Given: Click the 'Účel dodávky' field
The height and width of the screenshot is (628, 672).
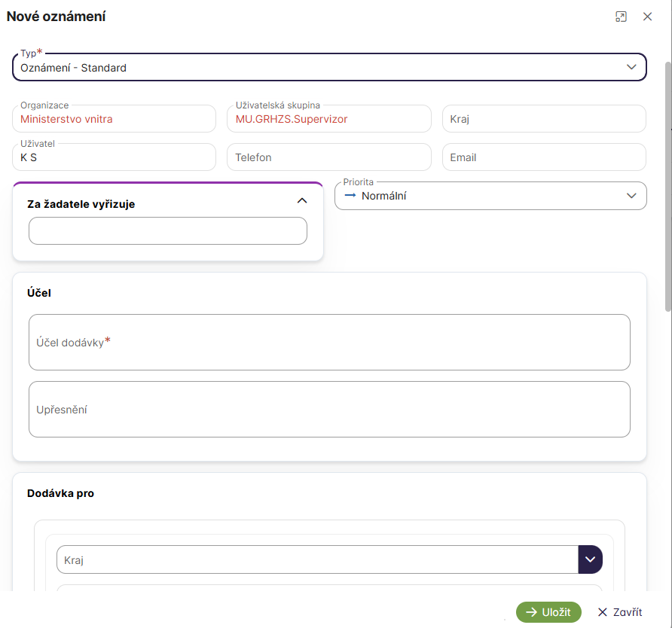Looking at the screenshot, I should [328, 343].
